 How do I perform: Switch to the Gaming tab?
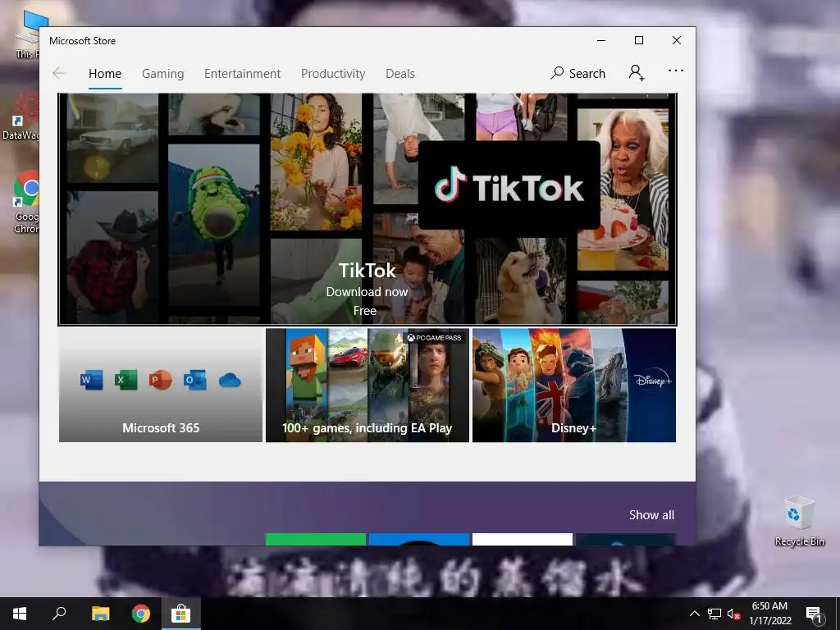(x=163, y=73)
